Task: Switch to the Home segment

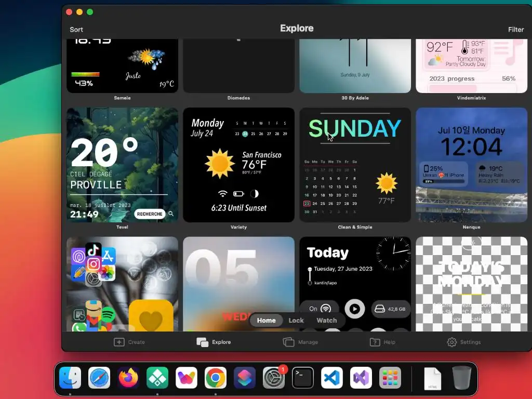Action: pos(267,320)
